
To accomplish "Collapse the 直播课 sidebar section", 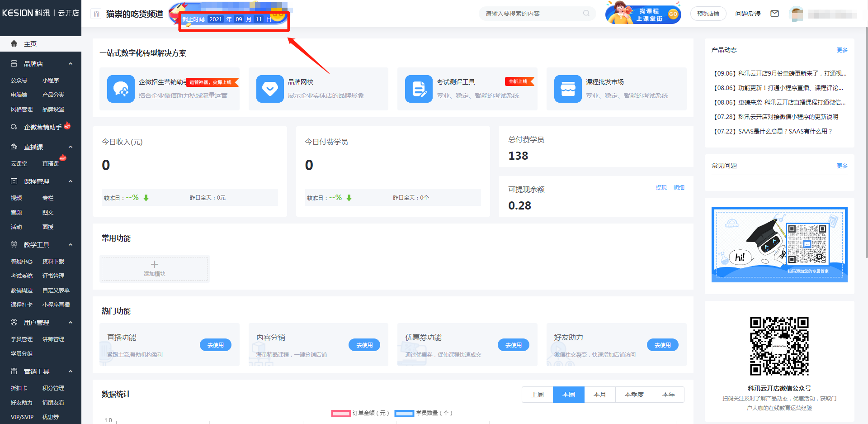I will tap(71, 147).
